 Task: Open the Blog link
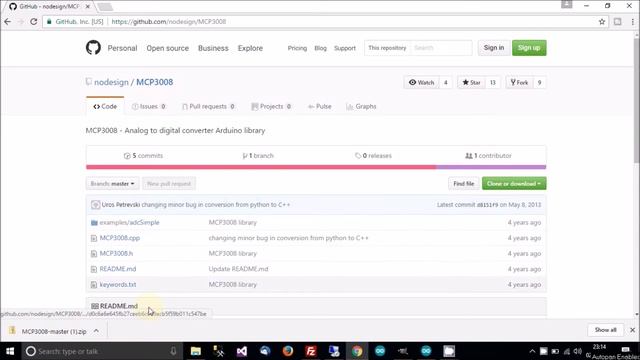[x=320, y=48]
